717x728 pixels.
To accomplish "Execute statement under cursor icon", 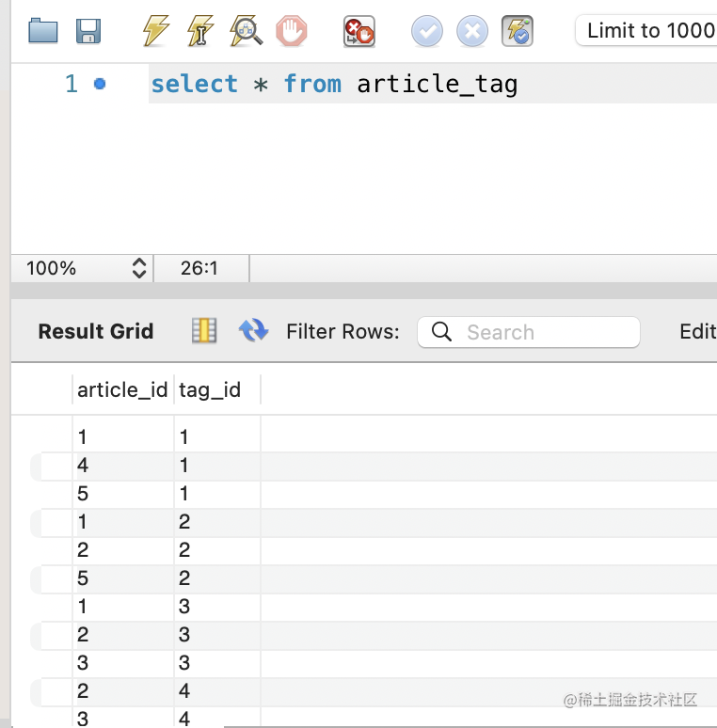I will [x=200, y=31].
